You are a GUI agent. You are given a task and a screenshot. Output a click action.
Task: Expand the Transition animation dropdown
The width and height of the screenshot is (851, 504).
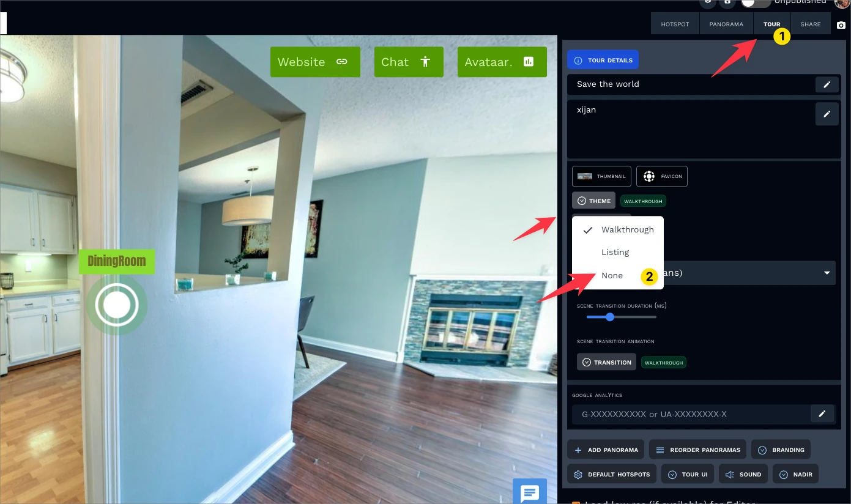coord(606,362)
